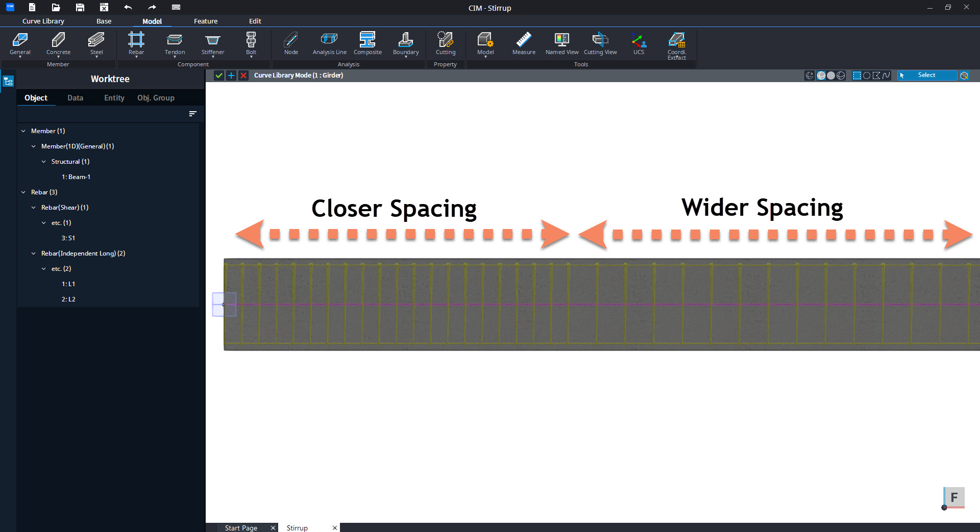
Task: Click the blue plus add button
Action: 231,75
